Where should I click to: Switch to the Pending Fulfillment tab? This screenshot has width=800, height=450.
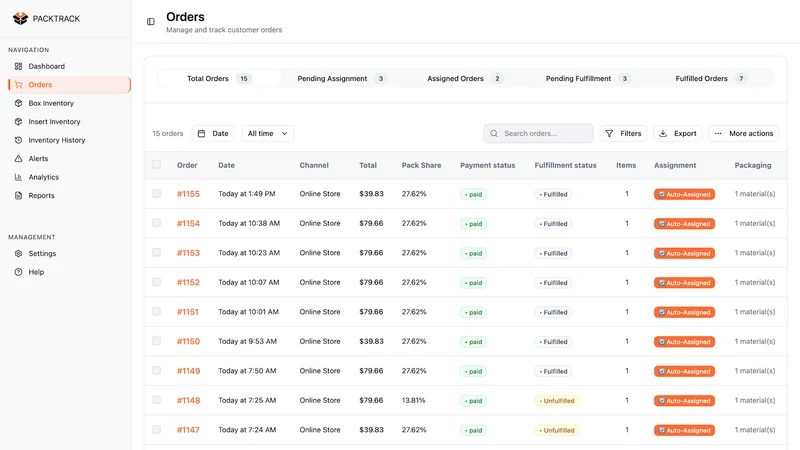pos(588,79)
